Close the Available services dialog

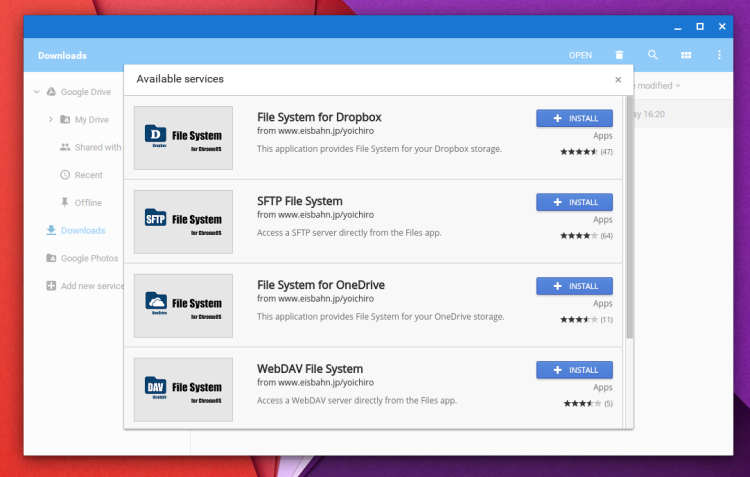coord(618,79)
